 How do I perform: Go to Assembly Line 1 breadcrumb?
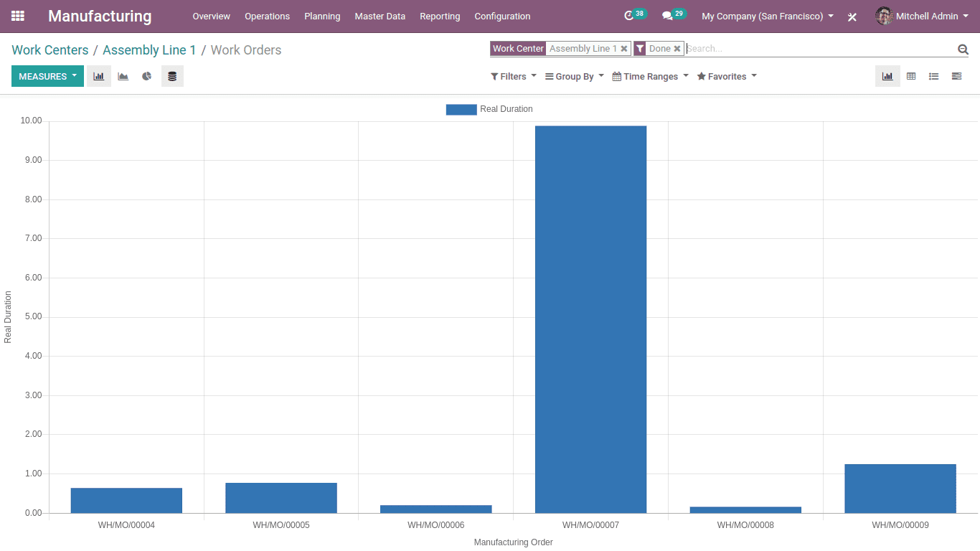[149, 50]
